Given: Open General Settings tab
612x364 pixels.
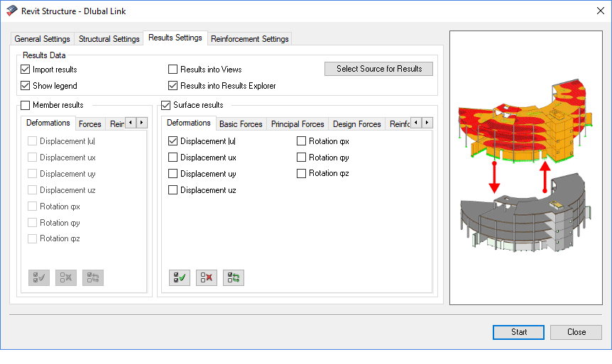Looking at the screenshot, I should tap(42, 39).
